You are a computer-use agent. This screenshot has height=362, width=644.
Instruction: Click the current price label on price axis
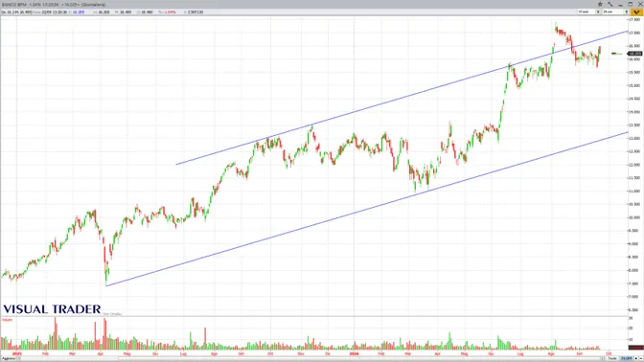tap(635, 54)
